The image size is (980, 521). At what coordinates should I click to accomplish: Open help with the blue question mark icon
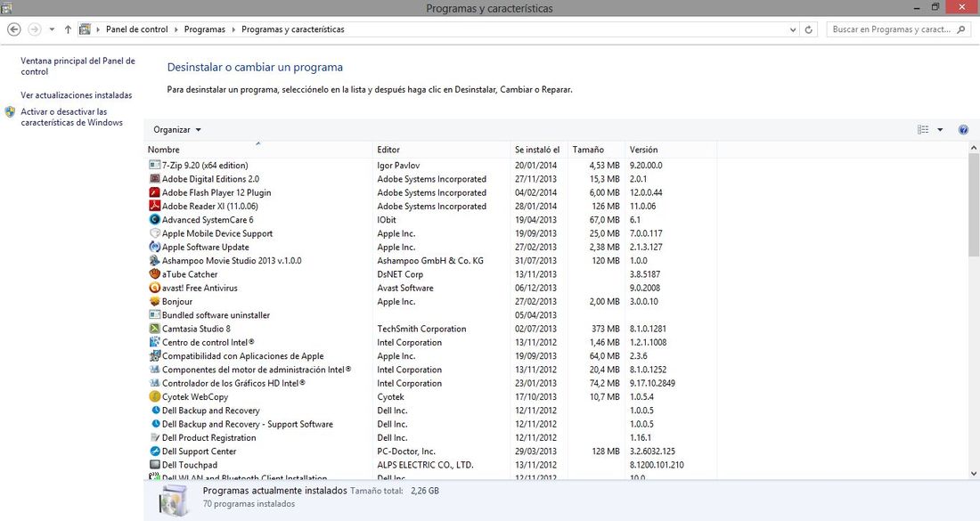(x=963, y=130)
